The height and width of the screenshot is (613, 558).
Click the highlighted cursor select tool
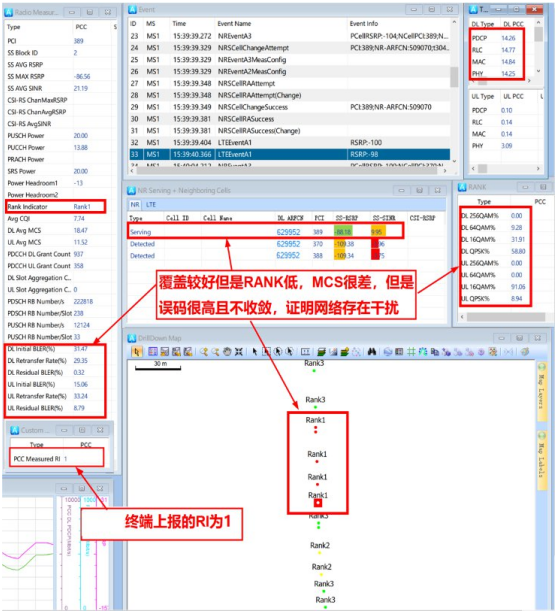tap(136, 352)
